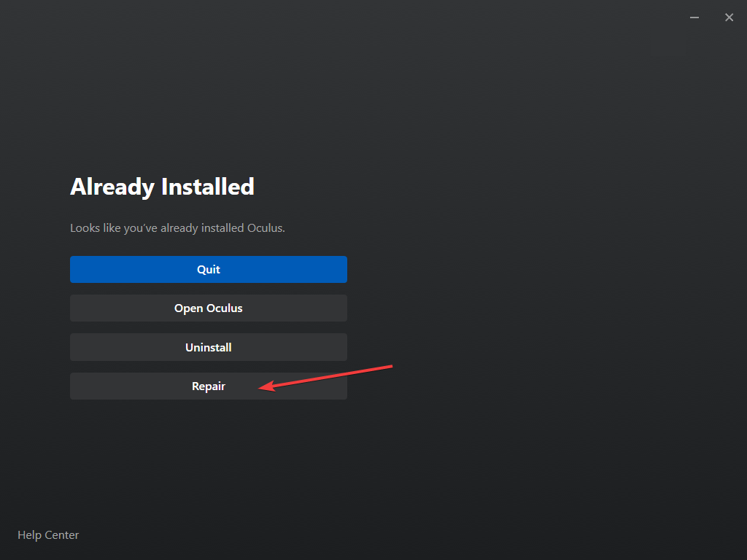Minimize the Oculus installer window
747x560 pixels.
tap(694, 17)
